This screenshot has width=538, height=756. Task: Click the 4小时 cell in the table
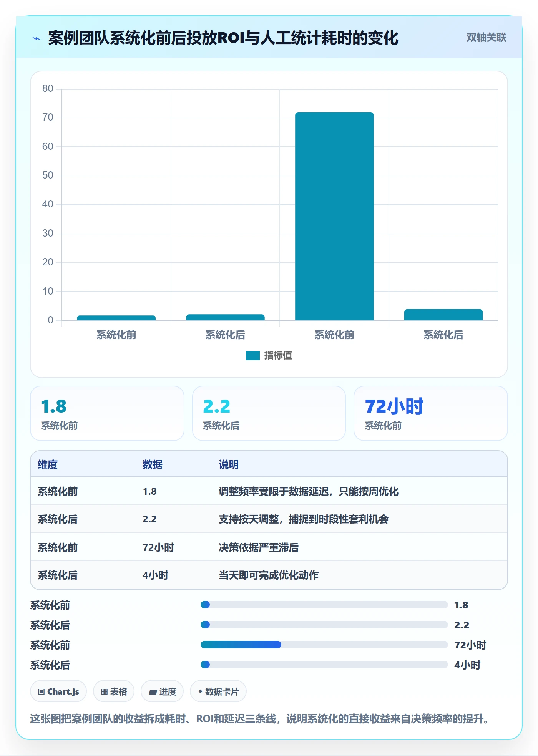pos(156,575)
